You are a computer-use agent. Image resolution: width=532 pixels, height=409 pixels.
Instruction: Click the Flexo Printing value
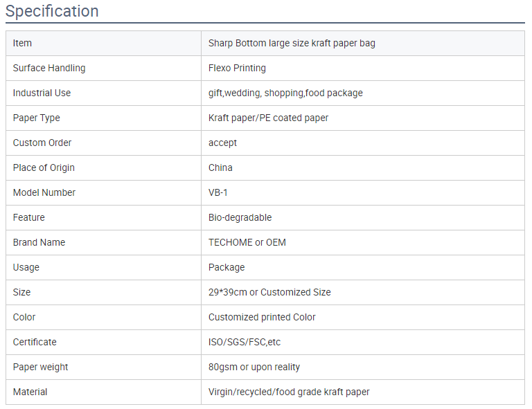click(x=237, y=68)
